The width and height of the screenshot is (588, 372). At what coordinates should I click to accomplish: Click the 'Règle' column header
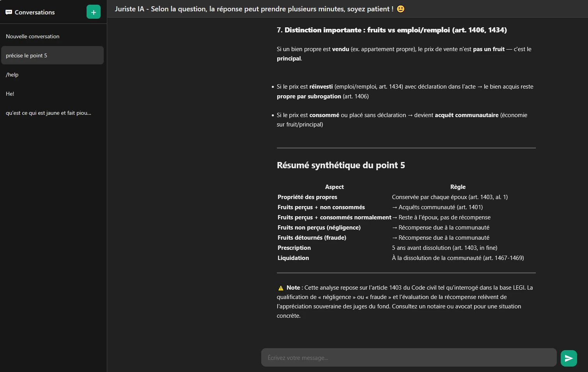pyautogui.click(x=458, y=187)
